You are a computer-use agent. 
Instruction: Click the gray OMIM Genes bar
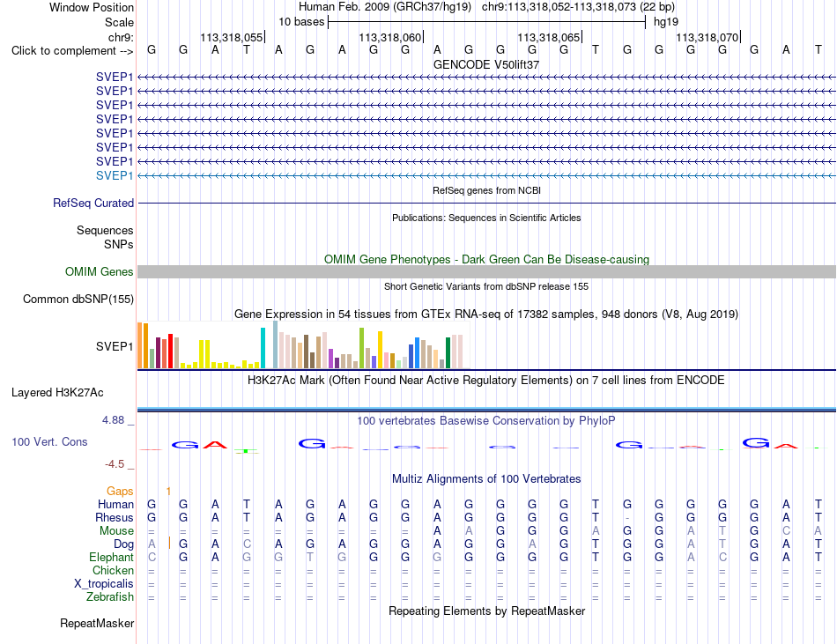[486, 271]
